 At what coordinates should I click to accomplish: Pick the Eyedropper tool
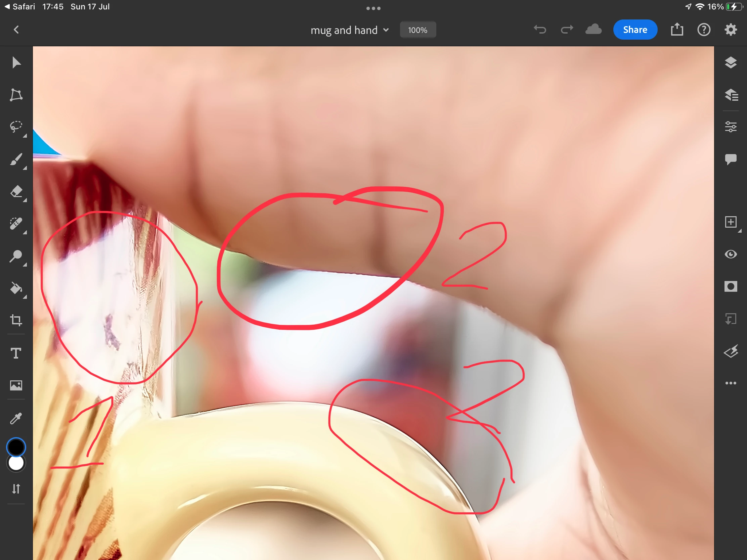coord(16,419)
